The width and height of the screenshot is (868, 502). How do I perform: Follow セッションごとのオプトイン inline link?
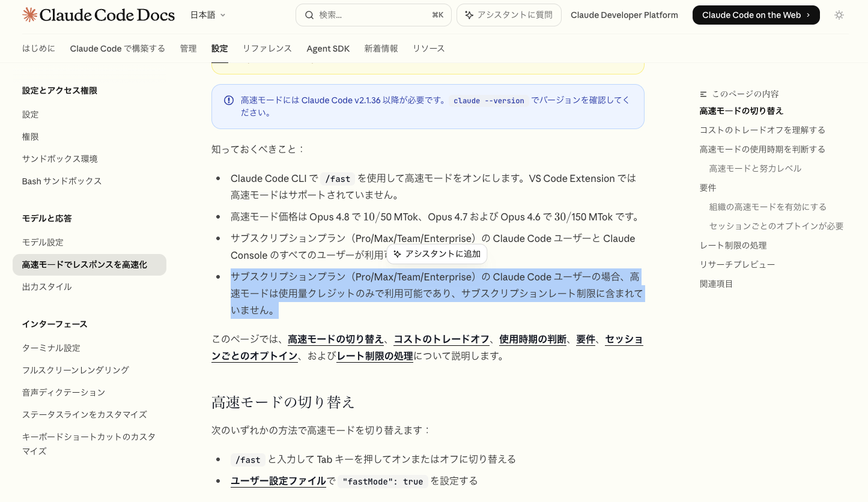tap(427, 347)
